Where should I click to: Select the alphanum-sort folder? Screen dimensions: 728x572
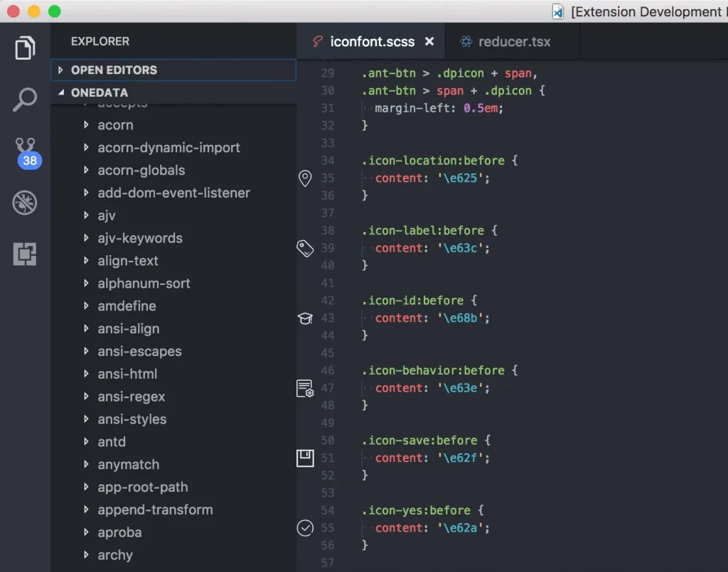(173, 284)
